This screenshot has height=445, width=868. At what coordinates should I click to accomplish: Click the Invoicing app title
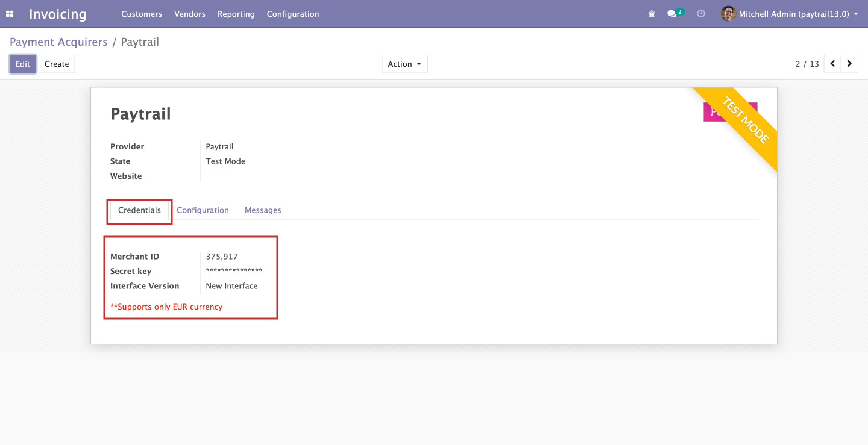pyautogui.click(x=58, y=14)
